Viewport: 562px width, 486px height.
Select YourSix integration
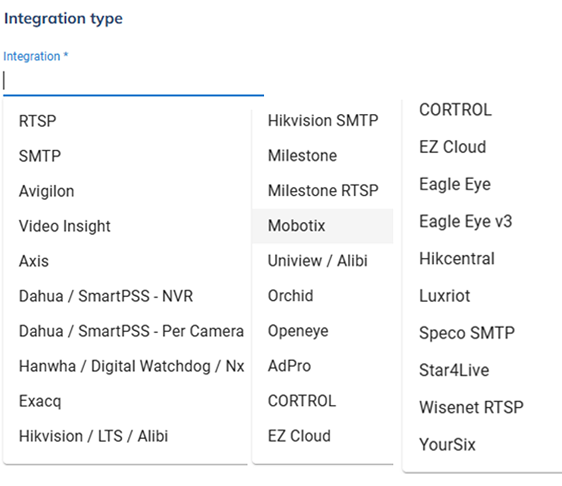[x=482, y=445]
